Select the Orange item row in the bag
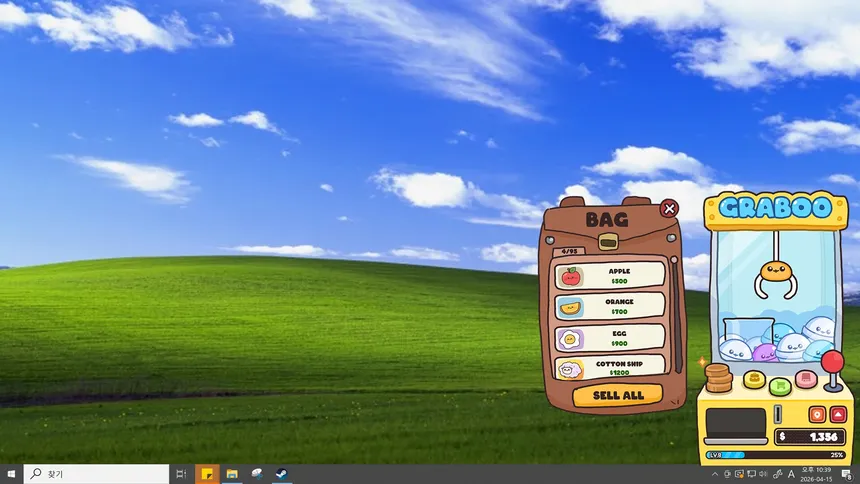This screenshot has width=860, height=484. [609, 306]
